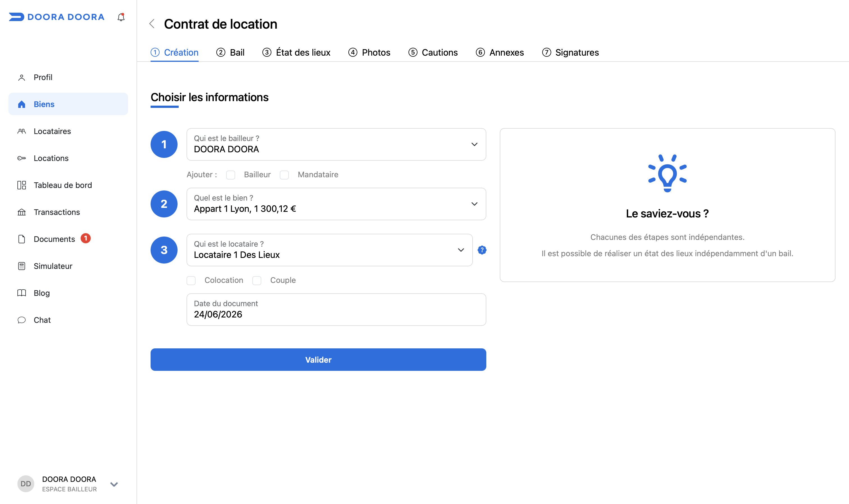Open Locations in sidebar
Screen dimensions: 849x504
[68, 158]
